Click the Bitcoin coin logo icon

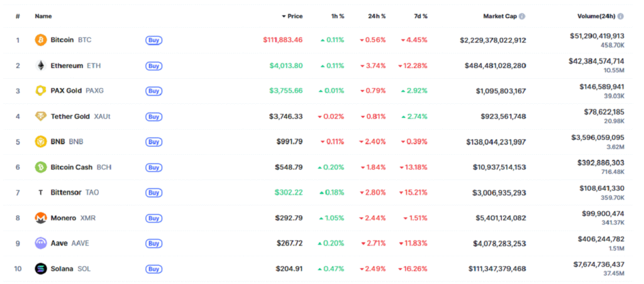pyautogui.click(x=41, y=40)
